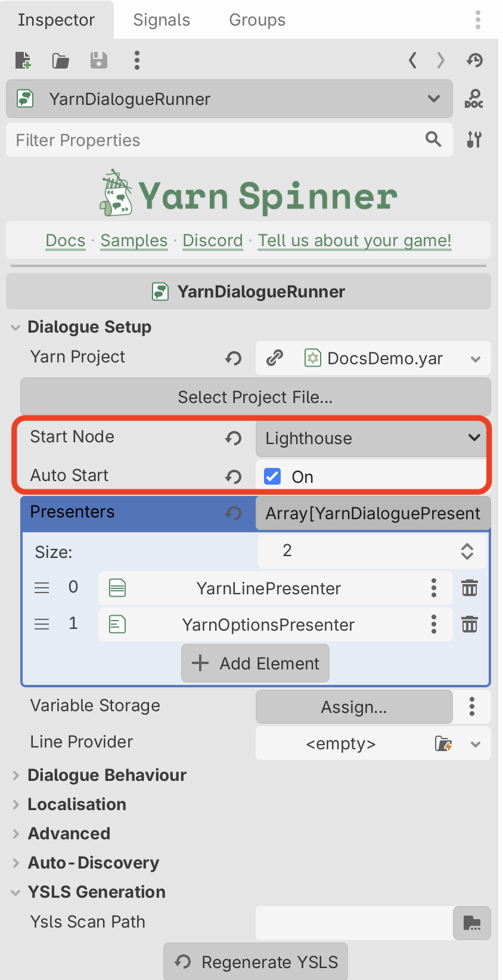Go to previous edited object in history
This screenshot has height=980, width=503.
[x=412, y=60]
